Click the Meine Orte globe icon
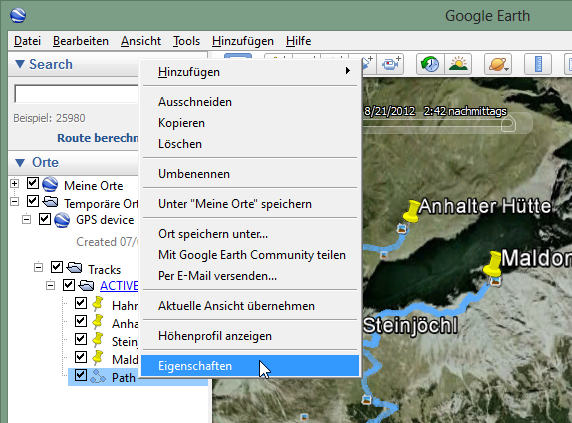The image size is (572, 423). tap(50, 184)
